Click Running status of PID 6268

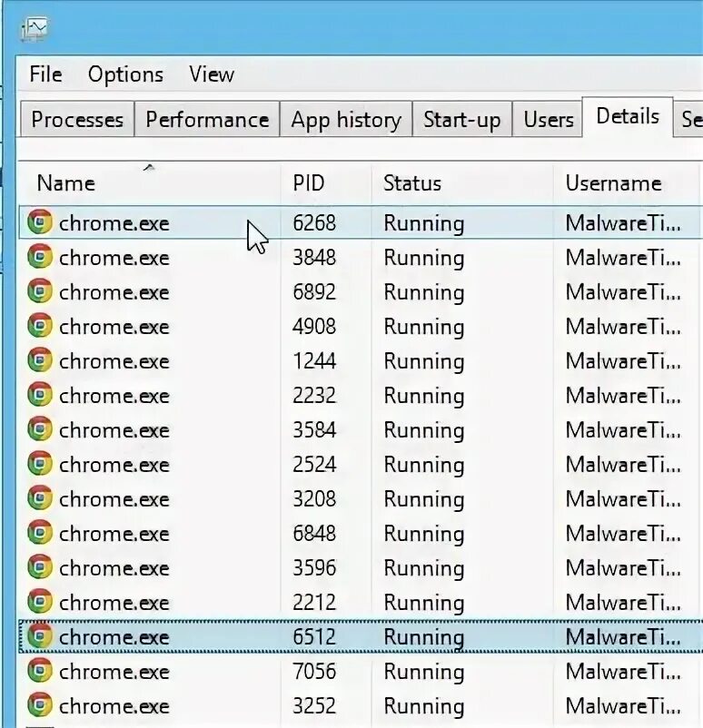[424, 224]
